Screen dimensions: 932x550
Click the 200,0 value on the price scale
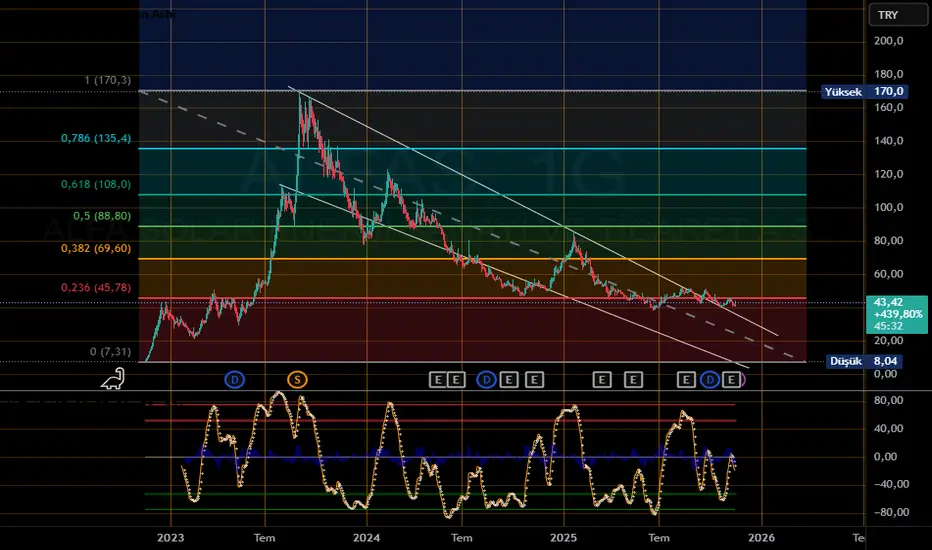click(888, 41)
